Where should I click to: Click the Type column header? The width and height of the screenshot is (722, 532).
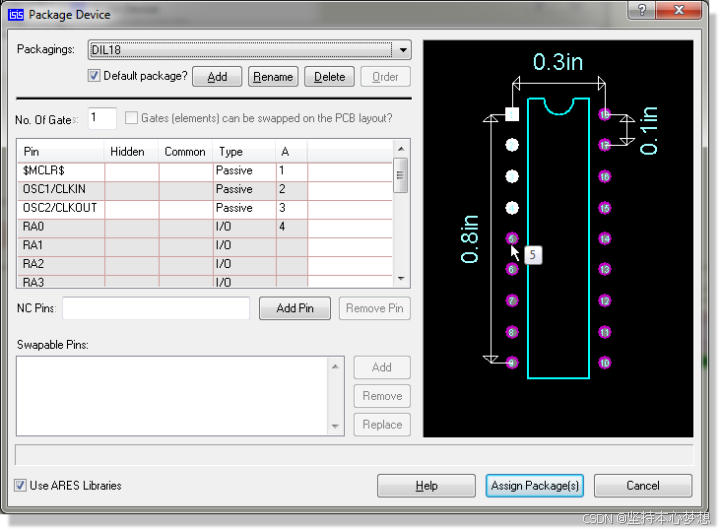click(x=244, y=152)
